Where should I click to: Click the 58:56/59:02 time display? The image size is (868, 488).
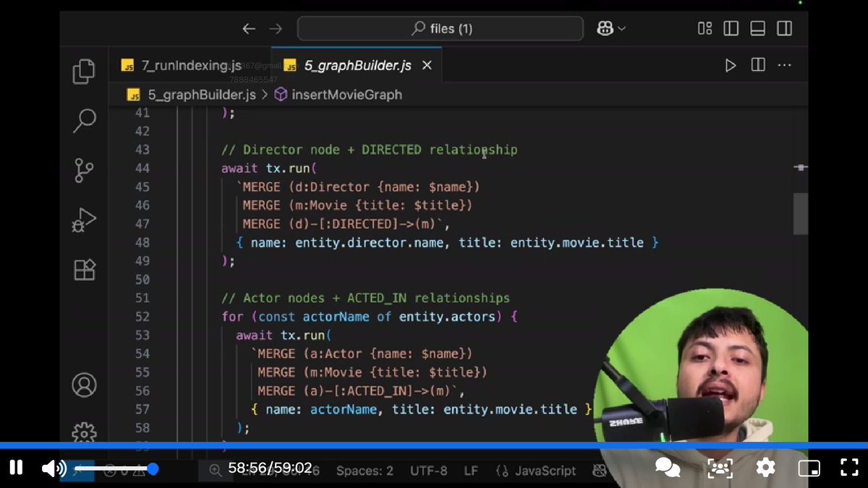(270, 468)
